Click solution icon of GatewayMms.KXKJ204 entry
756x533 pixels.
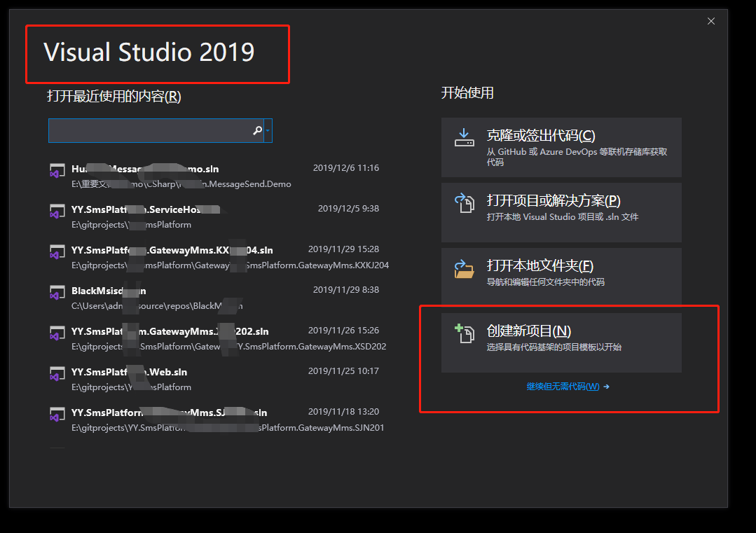tap(57, 251)
